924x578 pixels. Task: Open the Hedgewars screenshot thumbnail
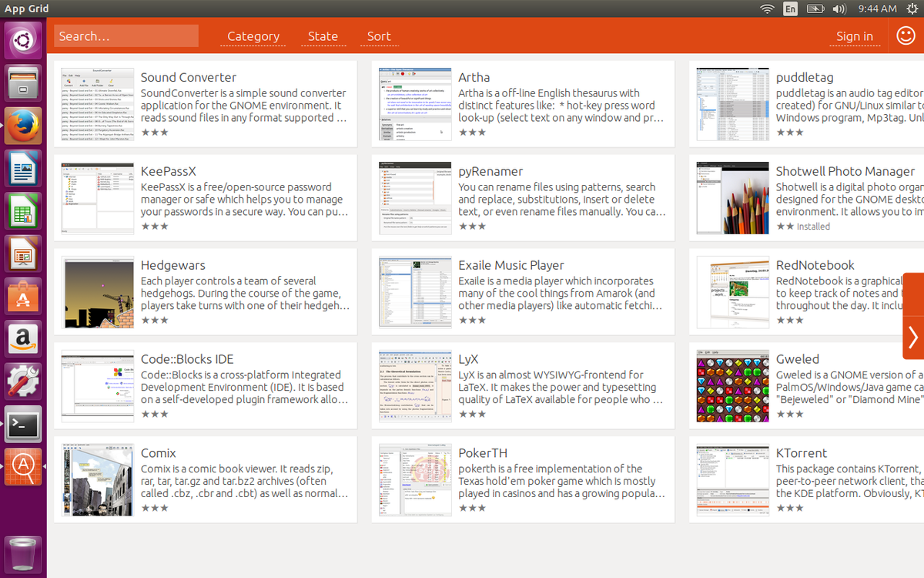pos(98,292)
